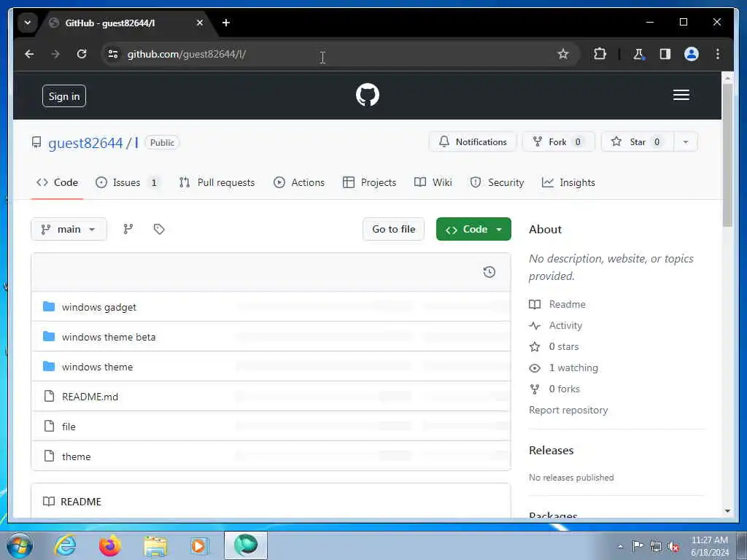Open the Security tab
This screenshot has width=747, height=560.
[x=497, y=182]
